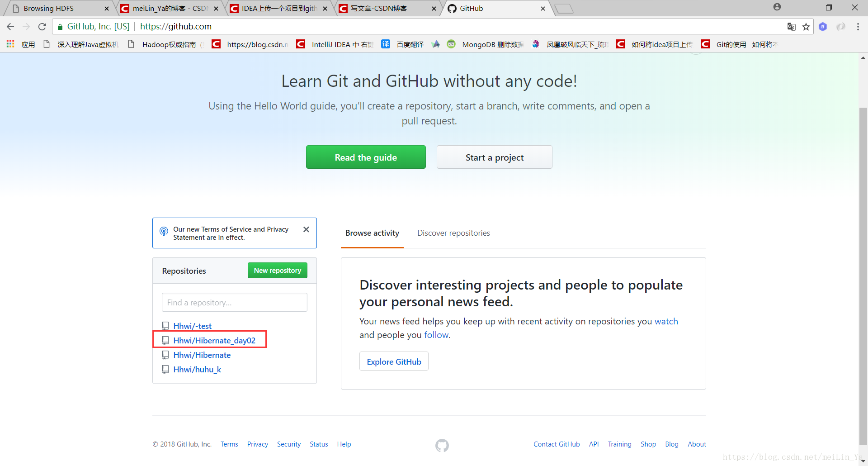
Task: Open the Hhwi/huhu_k repository
Action: point(197,369)
